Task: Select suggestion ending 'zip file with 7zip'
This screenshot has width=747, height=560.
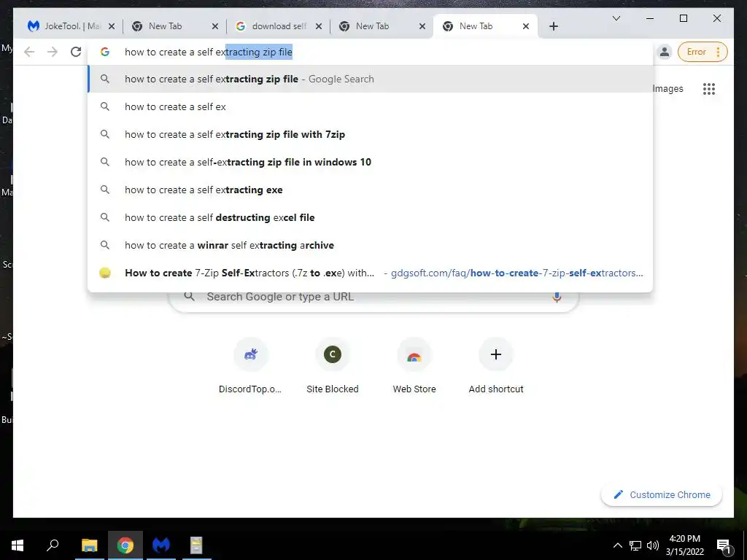Action: pos(371,134)
